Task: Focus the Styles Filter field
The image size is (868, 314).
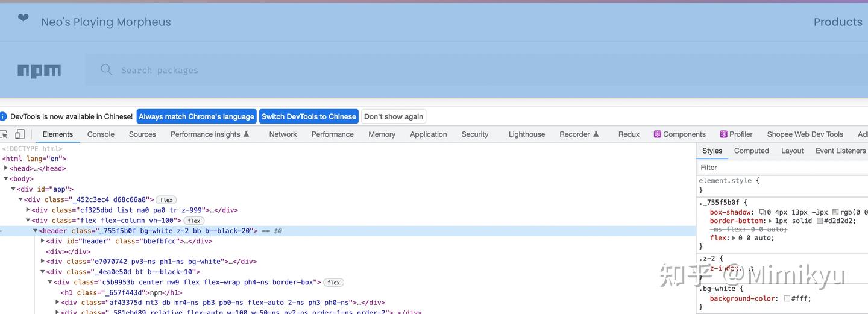Action: tap(782, 167)
